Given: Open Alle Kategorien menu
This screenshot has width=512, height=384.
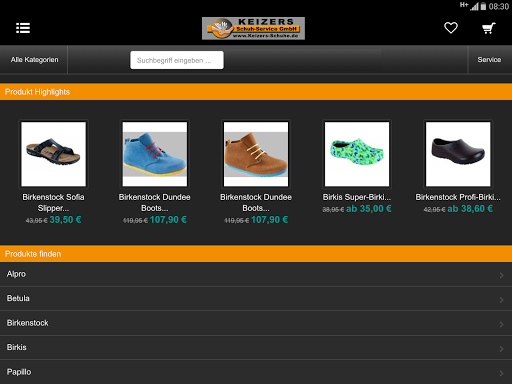Looking at the screenshot, I should pos(34,60).
